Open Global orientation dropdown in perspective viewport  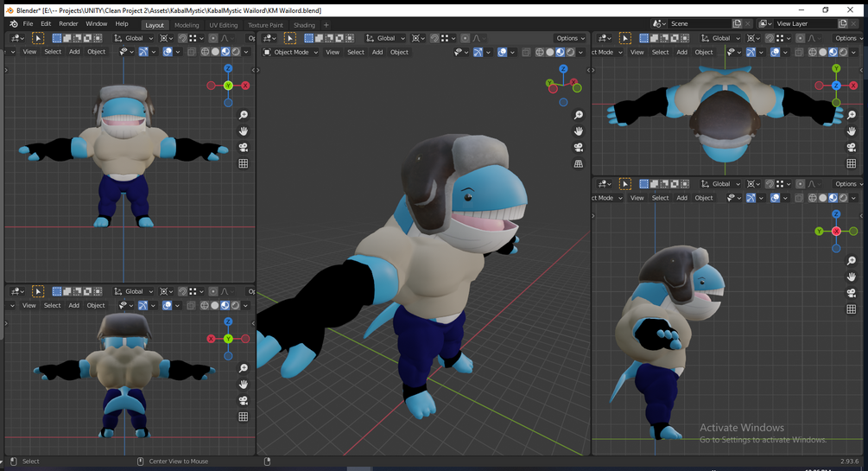(386, 38)
